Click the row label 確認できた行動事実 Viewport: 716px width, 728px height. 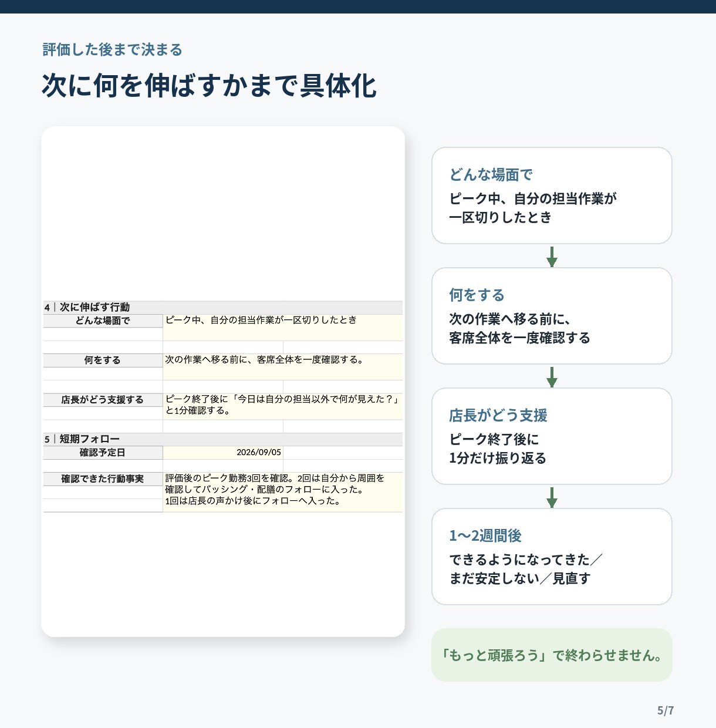[103, 478]
